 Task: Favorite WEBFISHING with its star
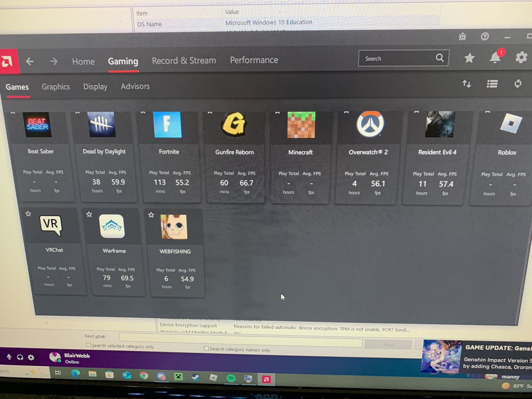coord(151,215)
